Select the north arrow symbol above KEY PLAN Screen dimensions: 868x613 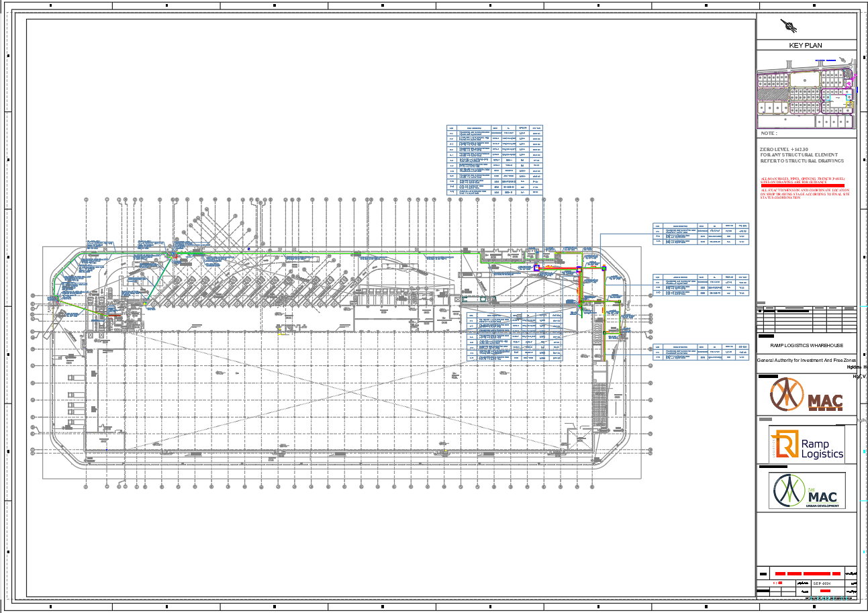[787, 24]
